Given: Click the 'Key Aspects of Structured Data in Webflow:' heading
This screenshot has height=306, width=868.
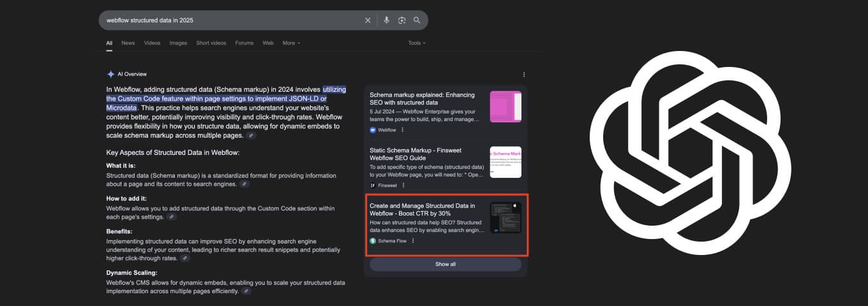Looking at the screenshot, I should coord(173,153).
